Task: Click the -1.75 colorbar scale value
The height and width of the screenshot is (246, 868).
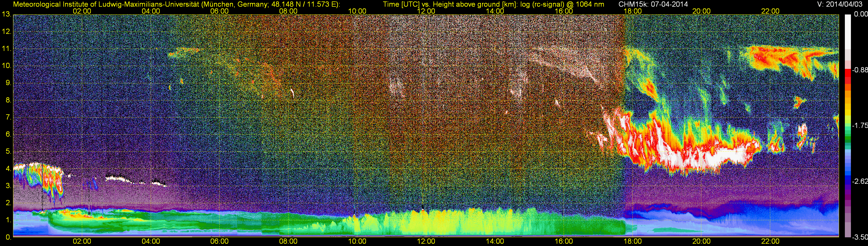Action: point(860,125)
